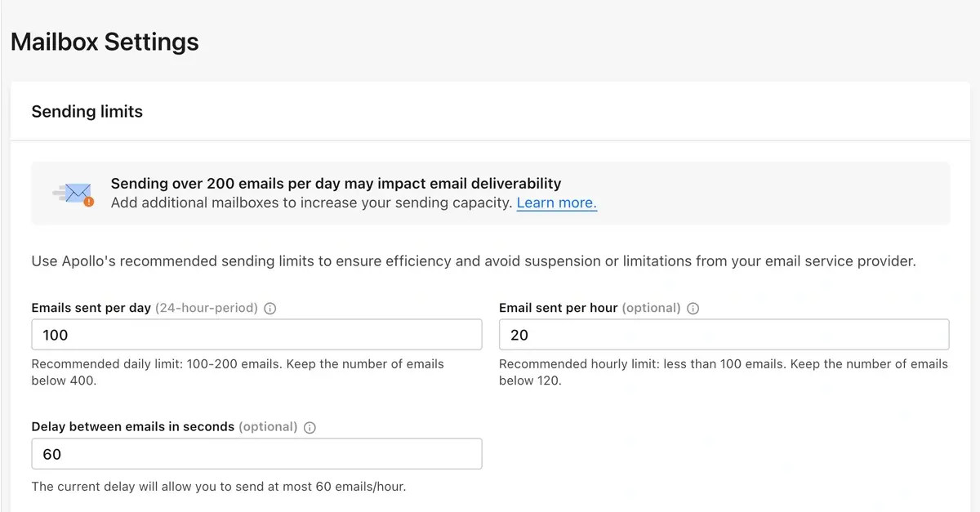Click the recommended hourly limit helper text
Viewport: 980px width, 512px height.
(724, 372)
